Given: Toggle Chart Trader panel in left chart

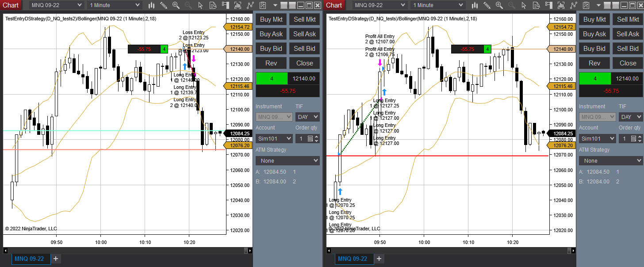Looking at the screenshot, I should click(226, 5).
